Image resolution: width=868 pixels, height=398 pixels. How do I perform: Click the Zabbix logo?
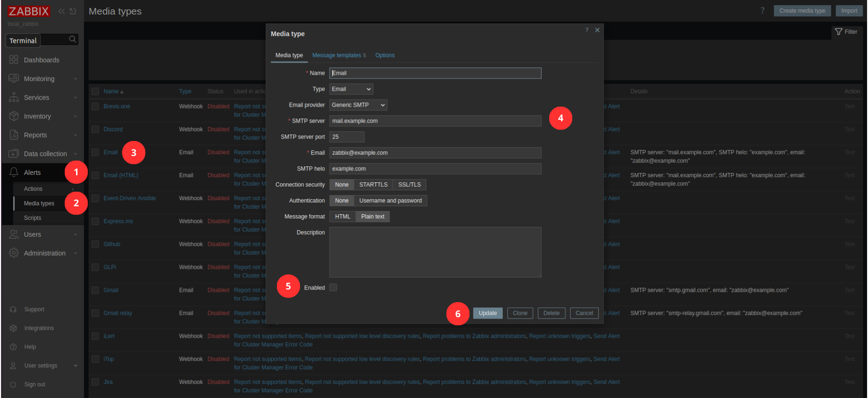tap(29, 11)
